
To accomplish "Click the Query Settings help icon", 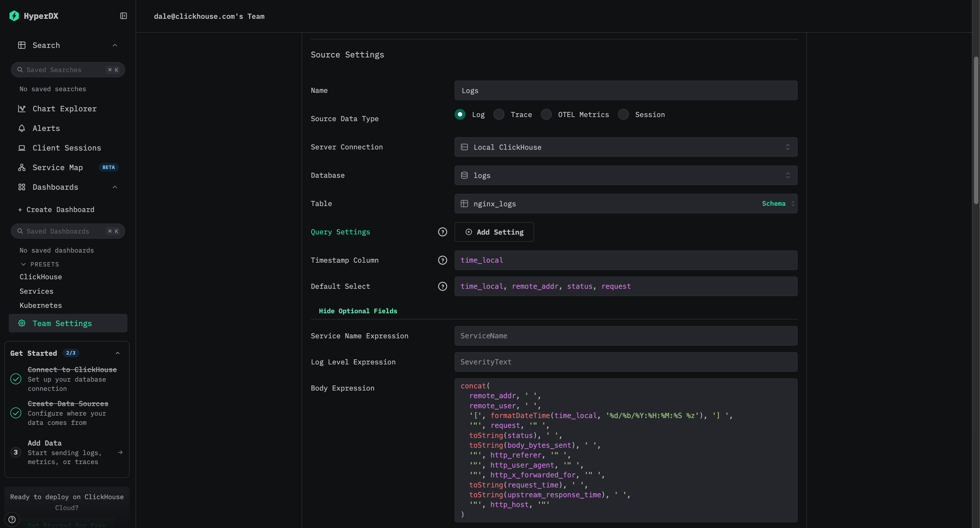I will [x=442, y=232].
